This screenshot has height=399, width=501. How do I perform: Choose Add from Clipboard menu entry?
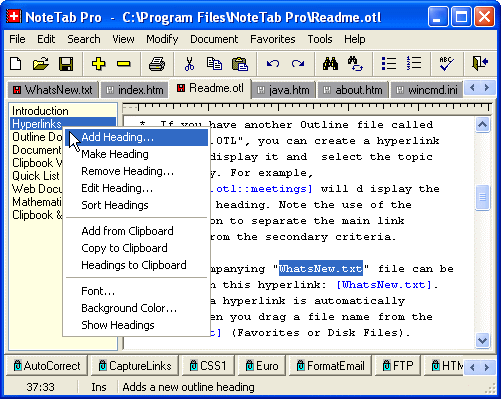coord(136,231)
